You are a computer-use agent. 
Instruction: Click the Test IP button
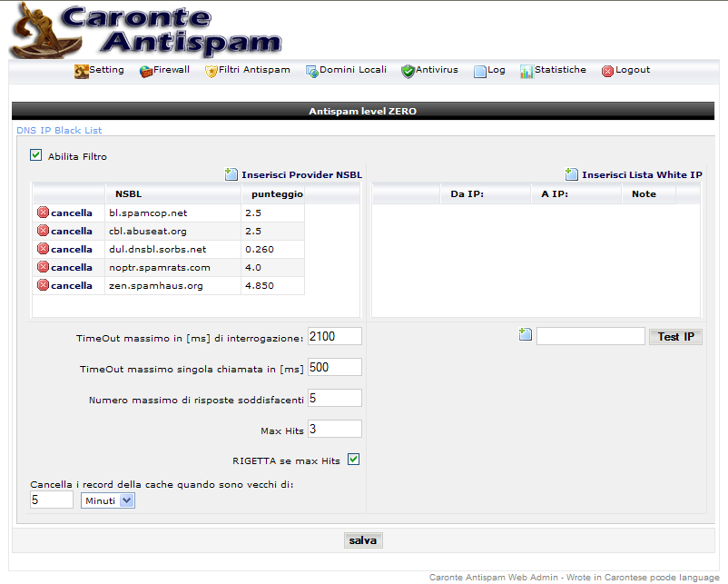(x=675, y=337)
